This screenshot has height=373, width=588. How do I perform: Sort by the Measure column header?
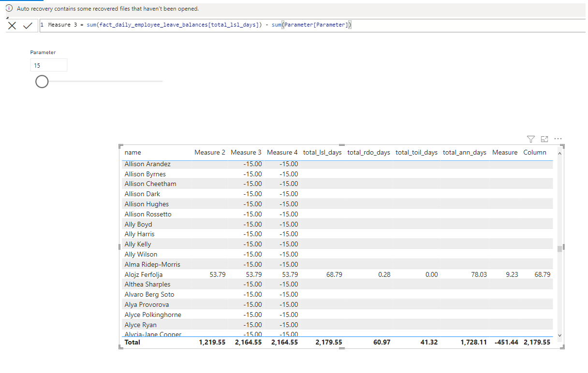tap(505, 152)
